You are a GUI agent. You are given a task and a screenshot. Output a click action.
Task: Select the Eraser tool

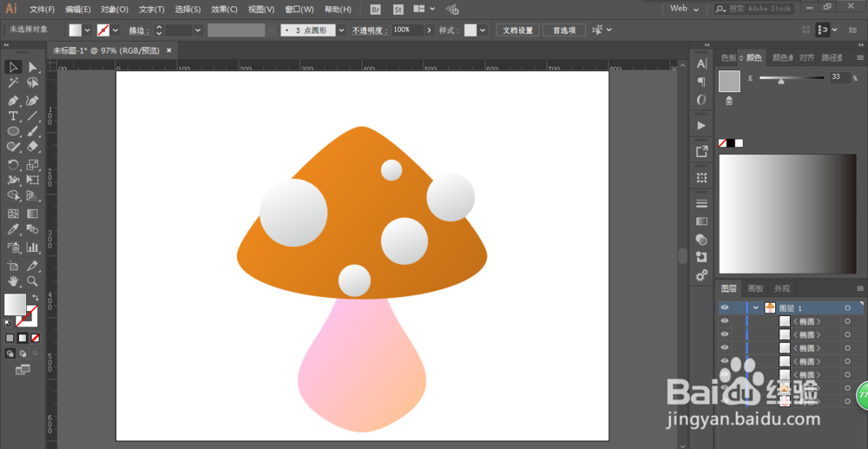click(x=33, y=146)
